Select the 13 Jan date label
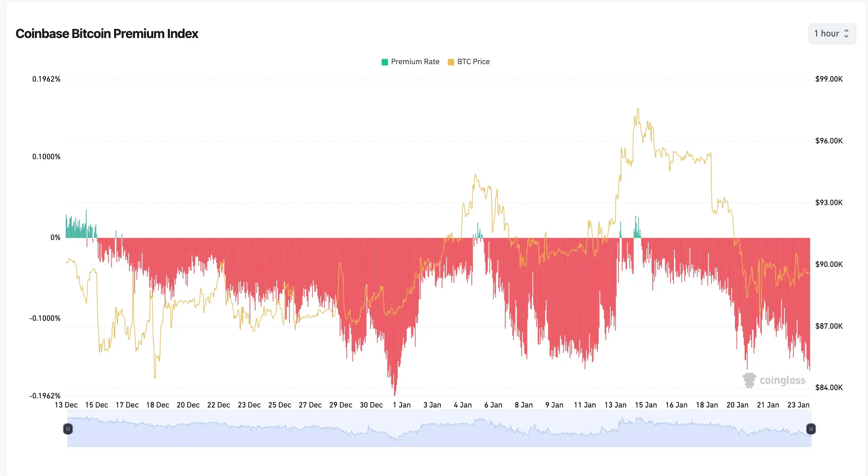This screenshot has width=868, height=476. point(616,405)
